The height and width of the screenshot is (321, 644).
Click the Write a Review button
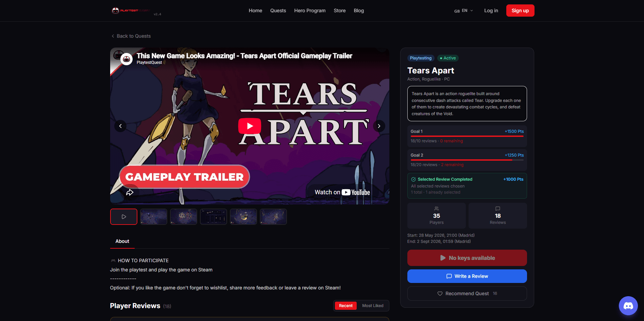[467, 276]
